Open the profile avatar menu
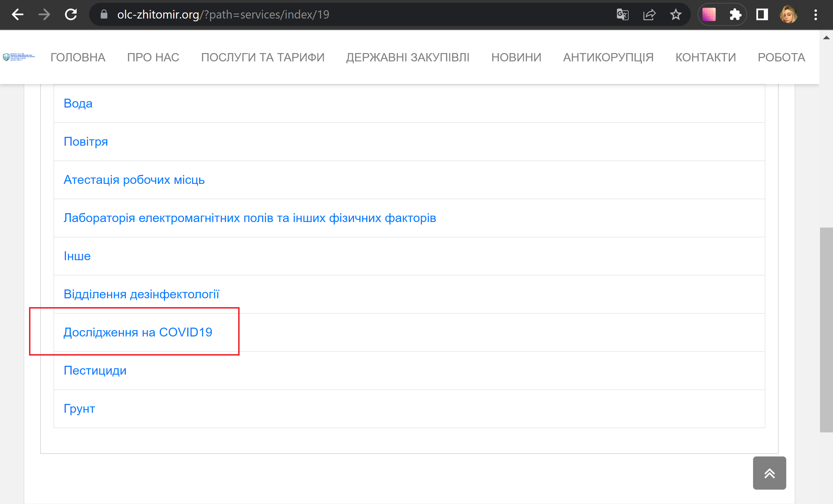The image size is (833, 504). click(x=788, y=15)
